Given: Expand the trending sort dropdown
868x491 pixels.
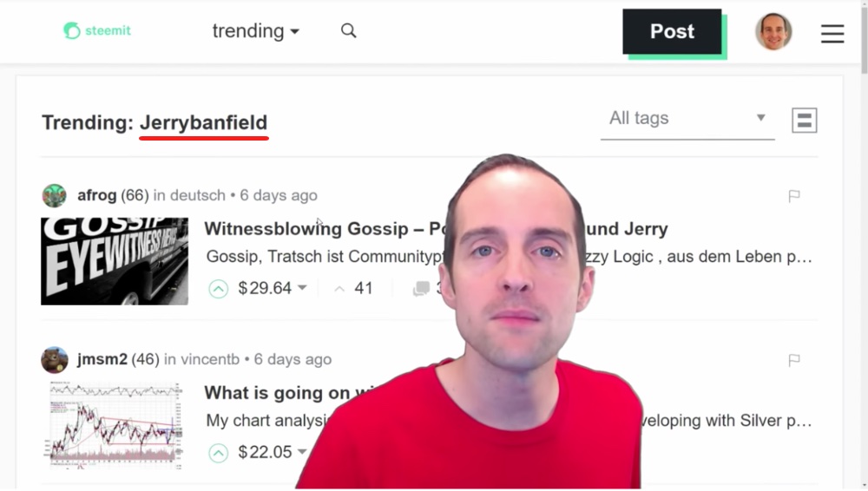Looking at the screenshot, I should click(x=256, y=31).
